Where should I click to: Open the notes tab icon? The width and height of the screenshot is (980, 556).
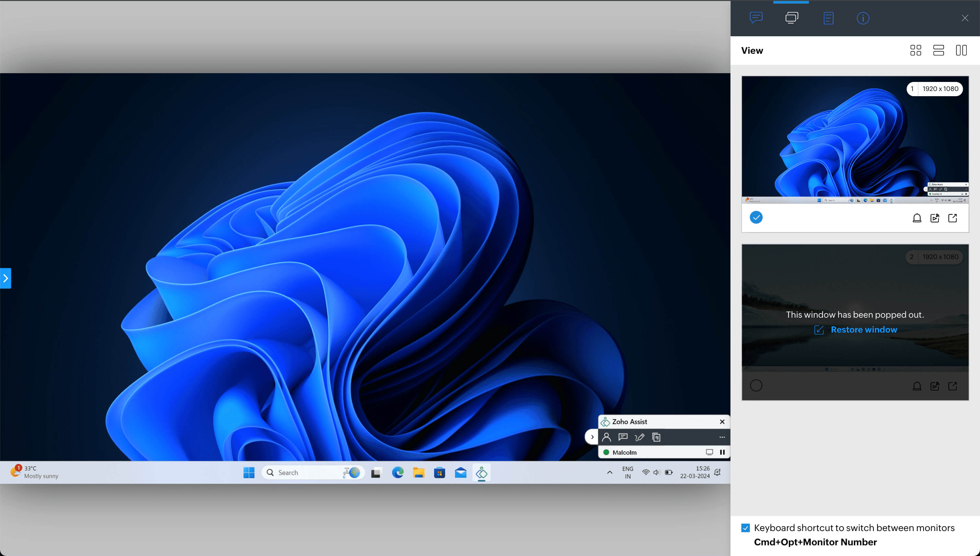pos(828,18)
